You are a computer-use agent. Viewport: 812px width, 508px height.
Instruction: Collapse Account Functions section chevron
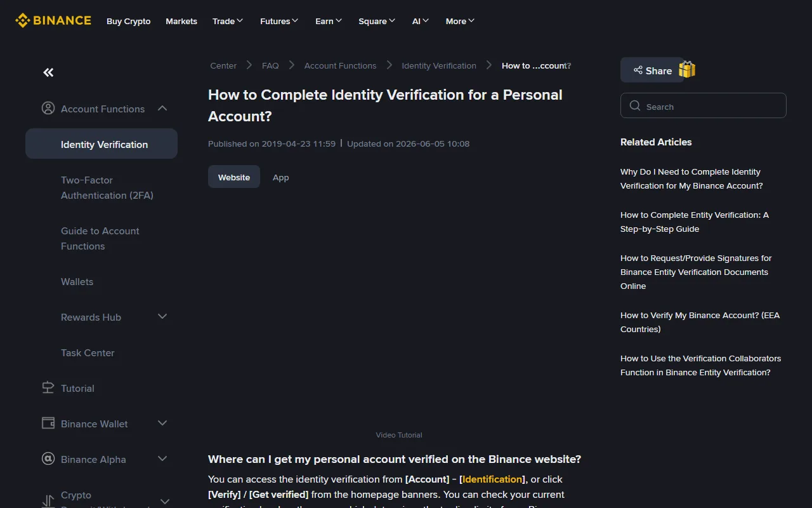click(x=162, y=109)
